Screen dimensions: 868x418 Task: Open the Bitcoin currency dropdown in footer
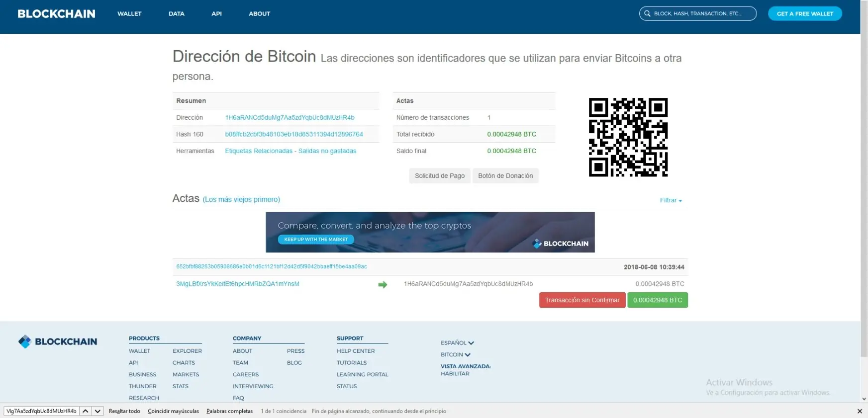tap(455, 355)
